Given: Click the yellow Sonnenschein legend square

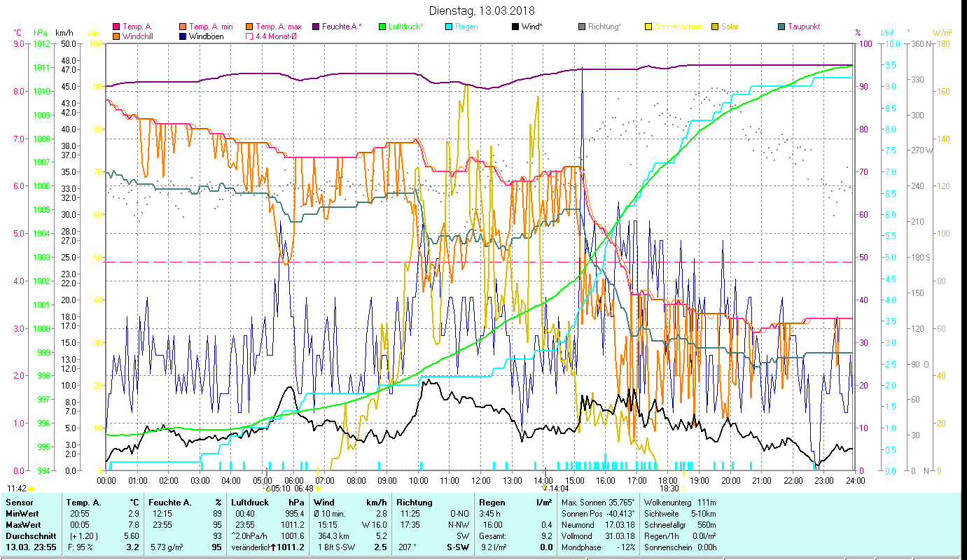Looking at the screenshot, I should [648, 27].
